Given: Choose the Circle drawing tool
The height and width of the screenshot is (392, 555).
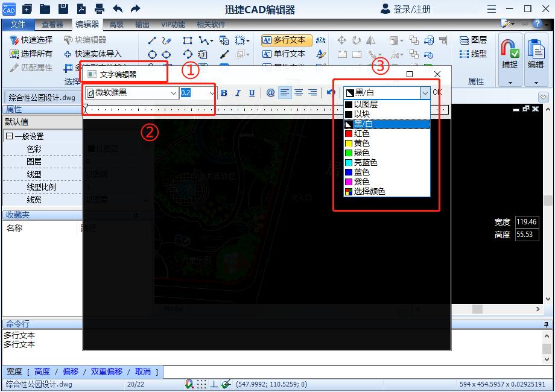Looking at the screenshot, I should [152, 54].
